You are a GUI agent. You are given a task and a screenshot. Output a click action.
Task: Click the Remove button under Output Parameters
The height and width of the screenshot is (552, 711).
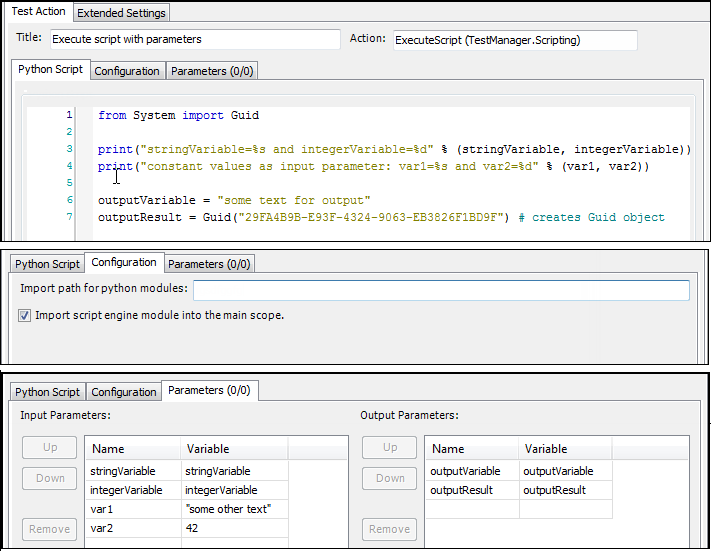coord(390,529)
